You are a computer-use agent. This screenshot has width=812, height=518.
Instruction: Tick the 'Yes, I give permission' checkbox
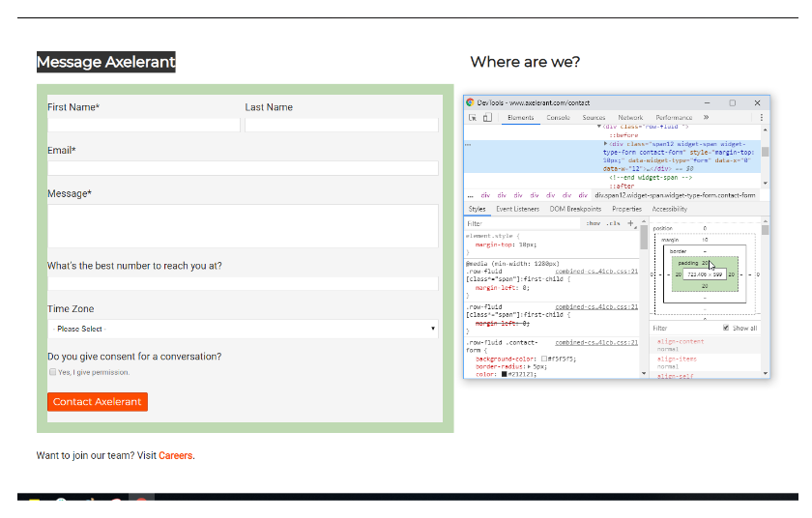click(x=52, y=372)
